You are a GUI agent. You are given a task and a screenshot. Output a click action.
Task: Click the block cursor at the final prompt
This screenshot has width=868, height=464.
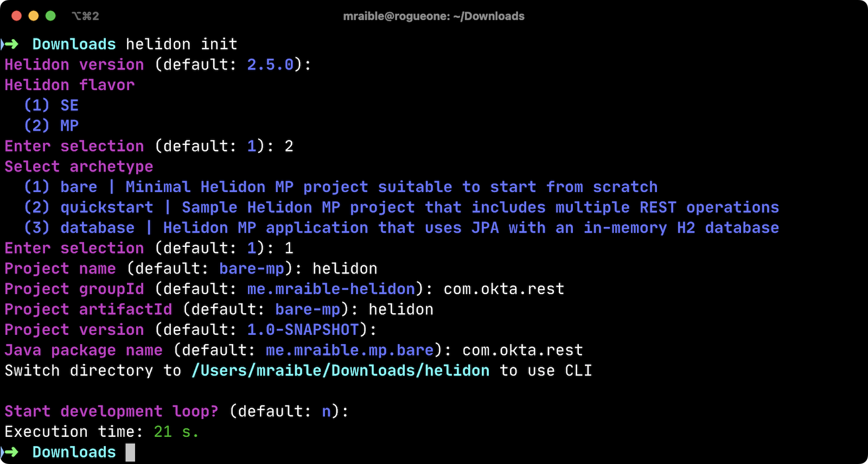point(130,453)
